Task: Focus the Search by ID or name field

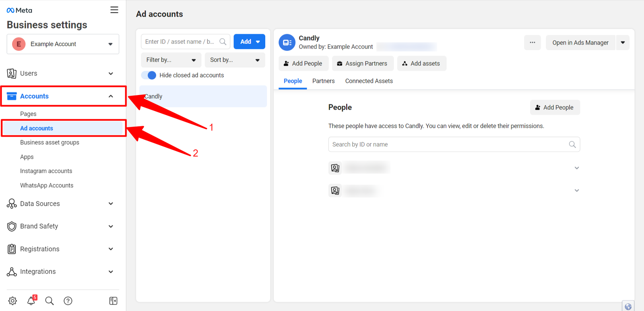Action: pos(454,144)
